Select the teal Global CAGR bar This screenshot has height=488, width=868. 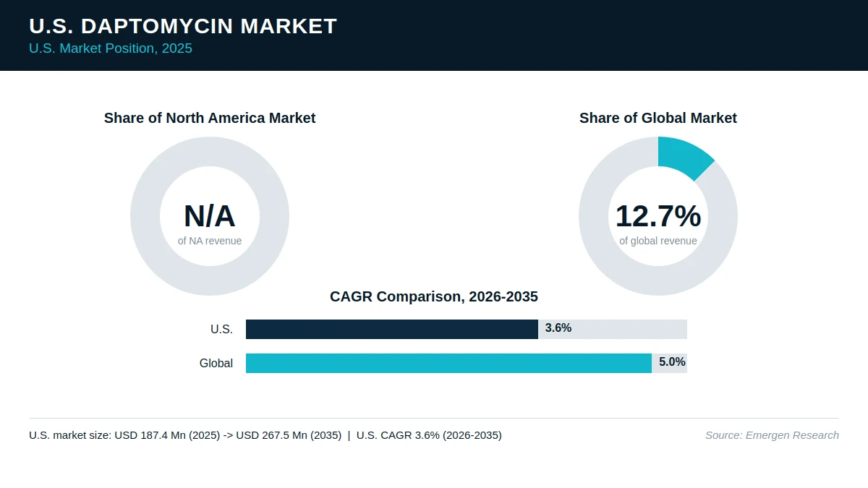(x=448, y=363)
